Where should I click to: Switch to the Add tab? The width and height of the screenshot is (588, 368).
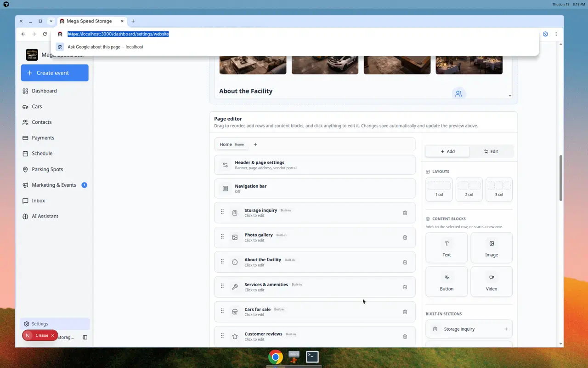tap(447, 151)
